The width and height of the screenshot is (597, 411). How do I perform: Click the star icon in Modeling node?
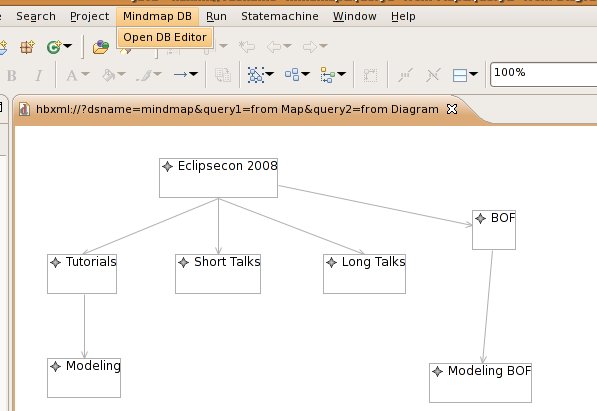tap(56, 366)
